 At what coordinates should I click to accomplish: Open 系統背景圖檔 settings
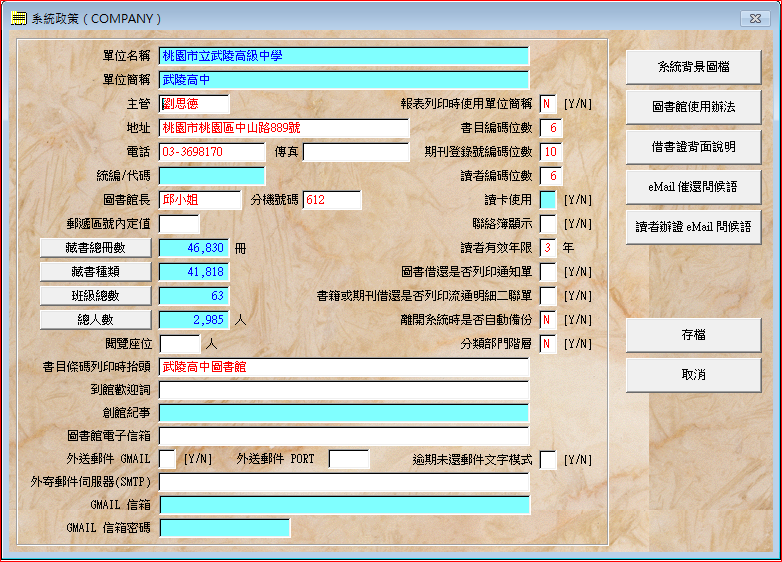(693, 67)
